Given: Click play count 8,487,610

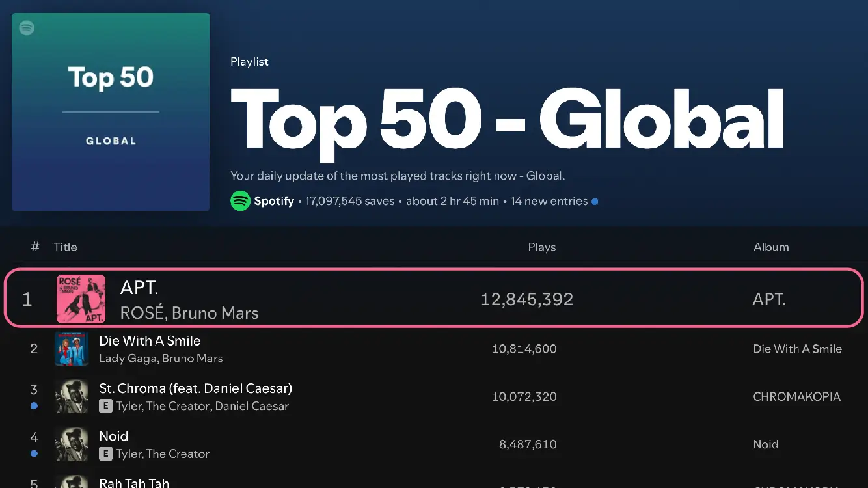Looking at the screenshot, I should (528, 444).
